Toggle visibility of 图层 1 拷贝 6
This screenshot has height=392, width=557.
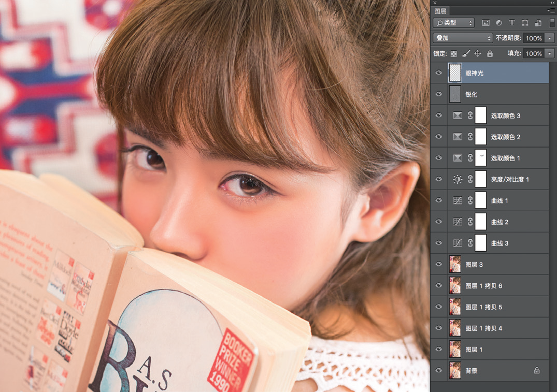439,285
